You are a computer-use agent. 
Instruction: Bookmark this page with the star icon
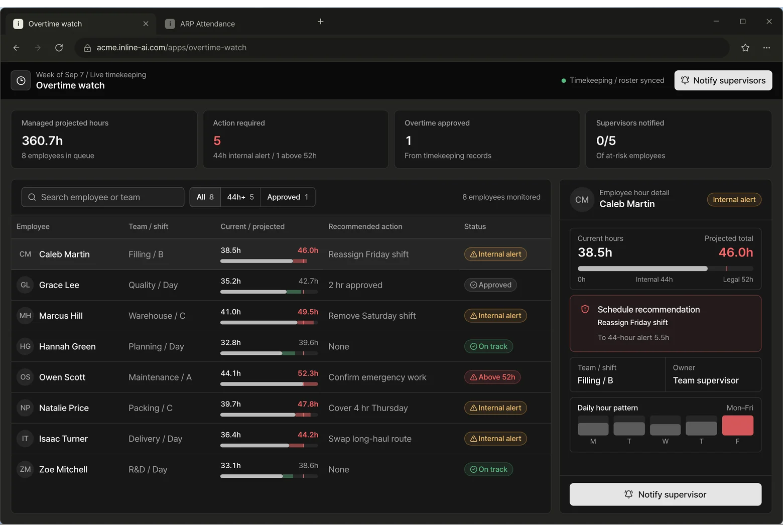pyautogui.click(x=745, y=48)
